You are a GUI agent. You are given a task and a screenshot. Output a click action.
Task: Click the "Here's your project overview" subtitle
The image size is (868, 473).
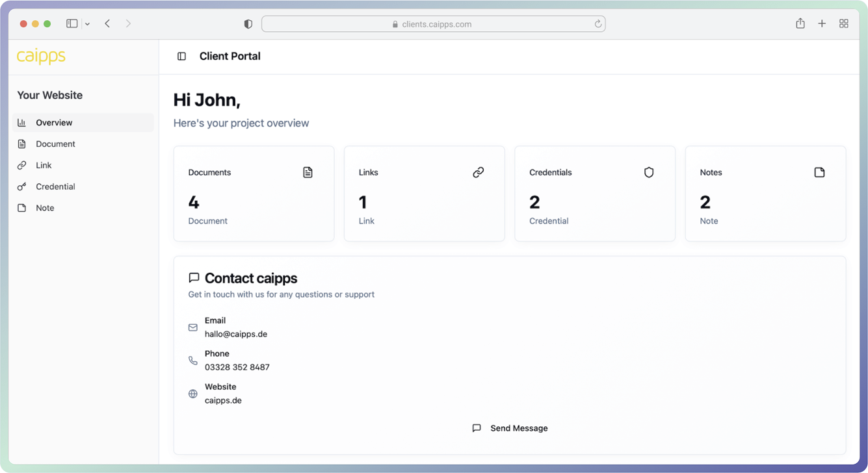[241, 123]
